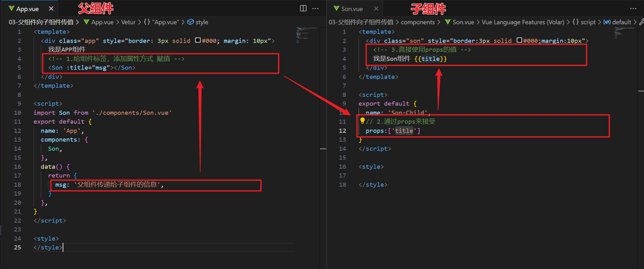
Task: Split the left editor using split icon
Action: point(303,9)
